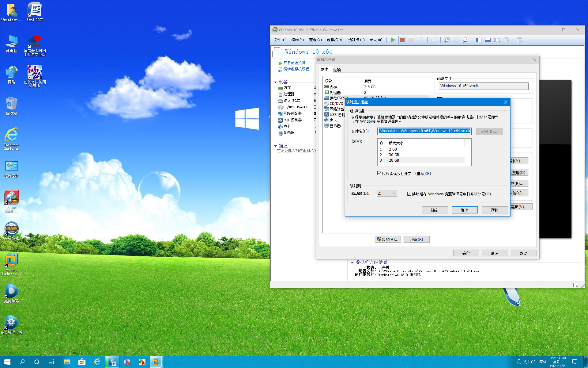Click the pause VM icon in toolbar
This screenshot has width=588, height=368.
pyautogui.click(x=412, y=40)
